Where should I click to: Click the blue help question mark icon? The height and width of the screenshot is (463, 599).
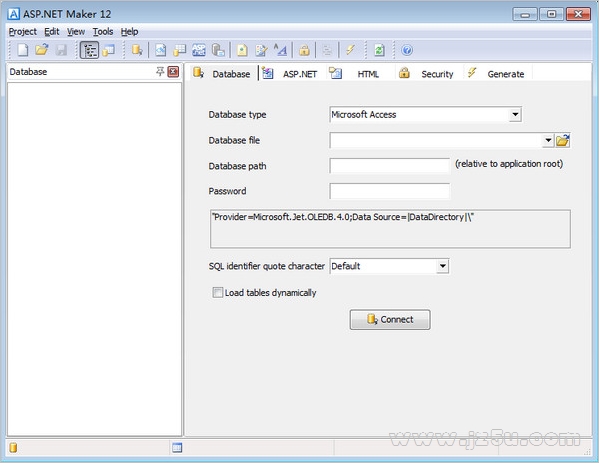coord(407,50)
